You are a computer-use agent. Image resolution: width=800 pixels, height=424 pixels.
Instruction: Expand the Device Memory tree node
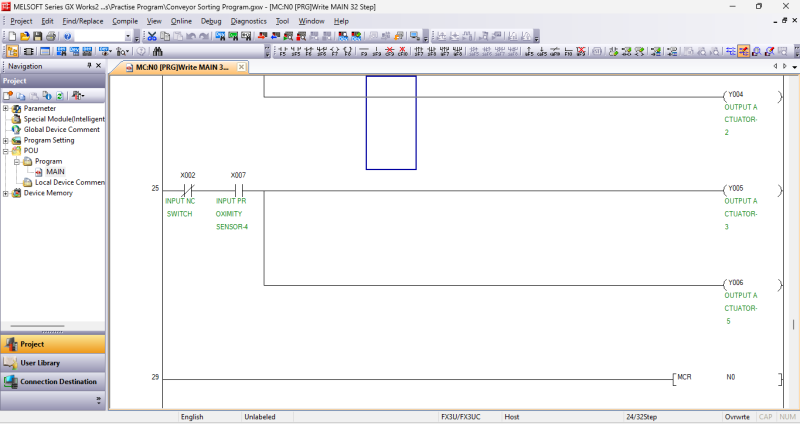point(6,193)
